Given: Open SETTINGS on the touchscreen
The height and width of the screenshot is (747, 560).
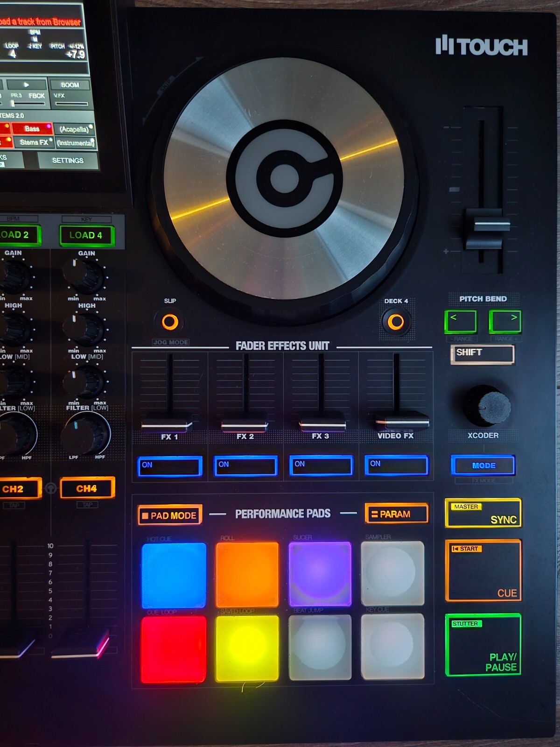Looking at the screenshot, I should tap(68, 161).
